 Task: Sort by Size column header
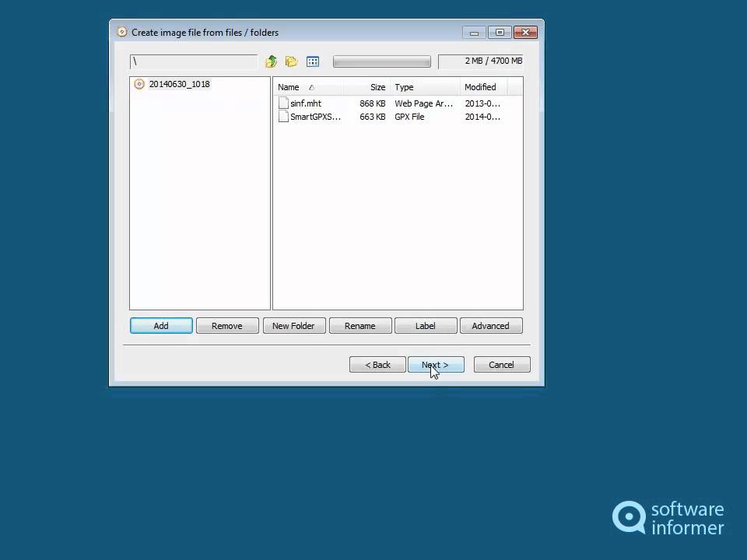(x=366, y=87)
